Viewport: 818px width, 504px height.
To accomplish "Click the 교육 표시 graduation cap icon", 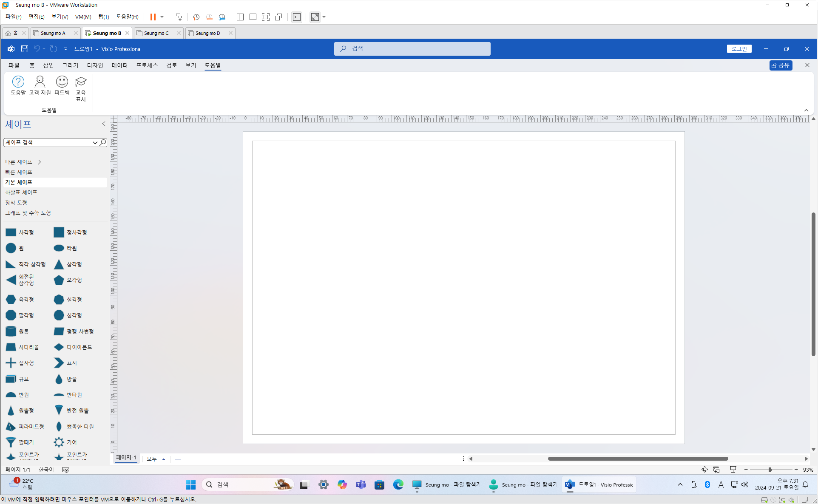I will pyautogui.click(x=80, y=82).
